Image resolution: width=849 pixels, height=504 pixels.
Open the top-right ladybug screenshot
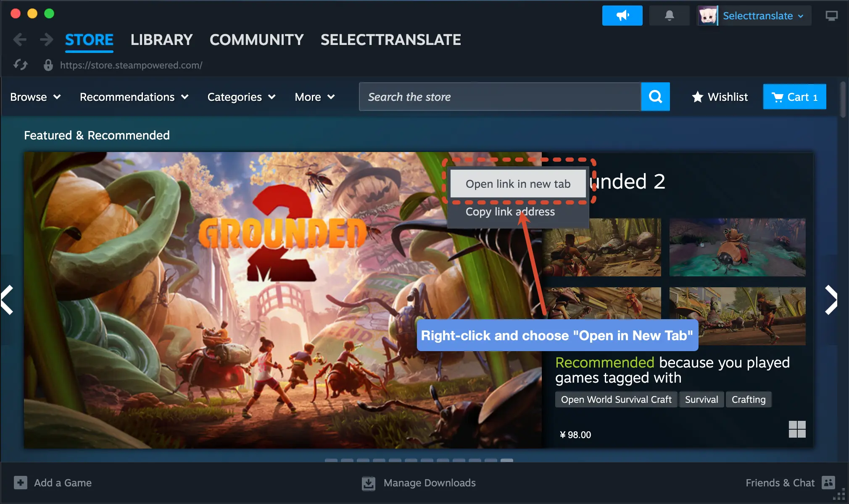coord(737,247)
